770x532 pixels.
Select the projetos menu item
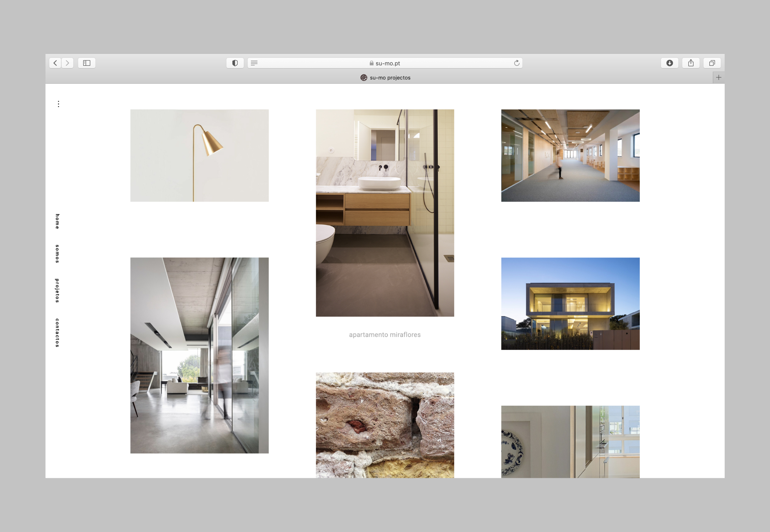point(57,291)
